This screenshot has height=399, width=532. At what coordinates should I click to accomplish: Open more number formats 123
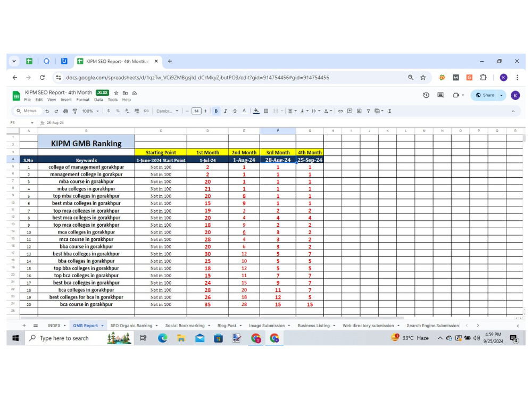point(146,111)
